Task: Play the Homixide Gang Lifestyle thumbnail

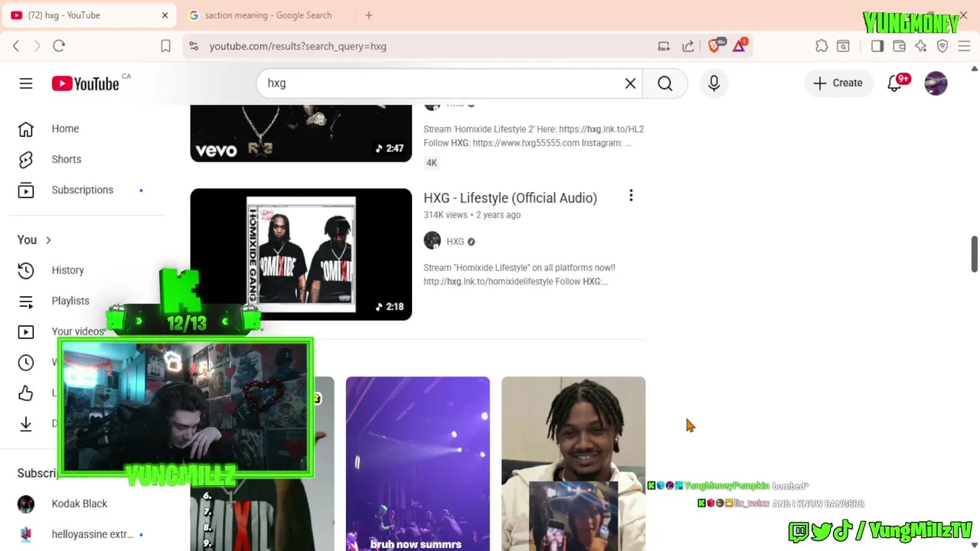Action: pos(301,254)
